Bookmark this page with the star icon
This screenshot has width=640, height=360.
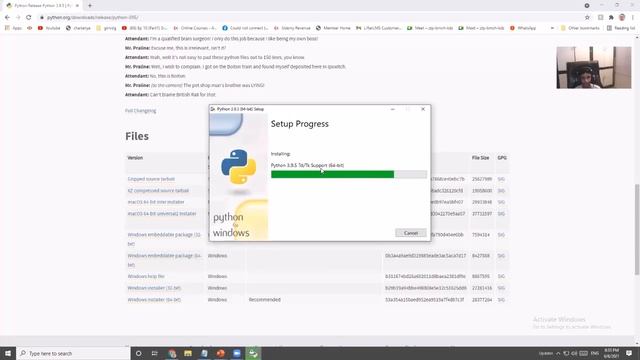click(587, 18)
